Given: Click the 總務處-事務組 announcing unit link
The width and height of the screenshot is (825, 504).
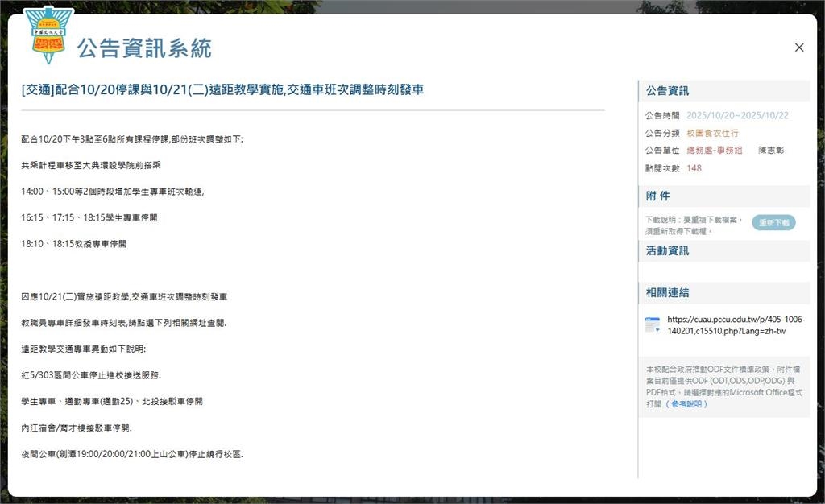Looking at the screenshot, I should 715,151.
